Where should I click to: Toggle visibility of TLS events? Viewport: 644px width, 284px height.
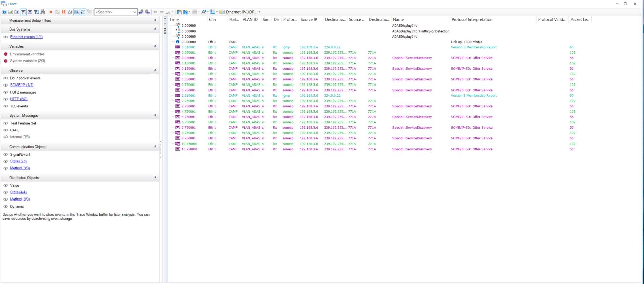[6, 106]
